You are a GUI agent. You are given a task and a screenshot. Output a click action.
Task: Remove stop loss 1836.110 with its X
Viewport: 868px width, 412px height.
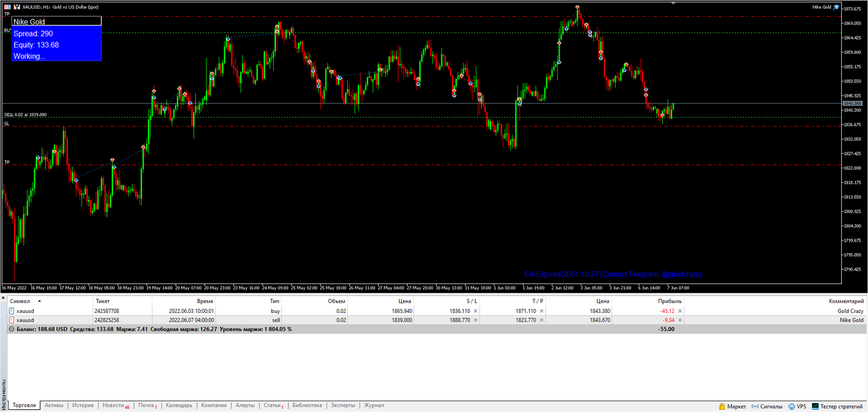coord(475,311)
